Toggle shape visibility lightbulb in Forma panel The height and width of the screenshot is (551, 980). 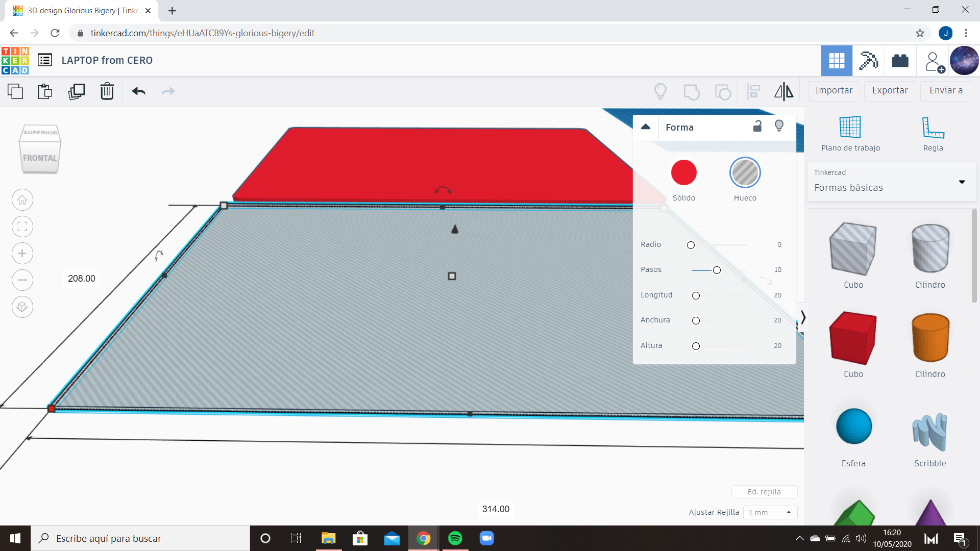click(779, 127)
